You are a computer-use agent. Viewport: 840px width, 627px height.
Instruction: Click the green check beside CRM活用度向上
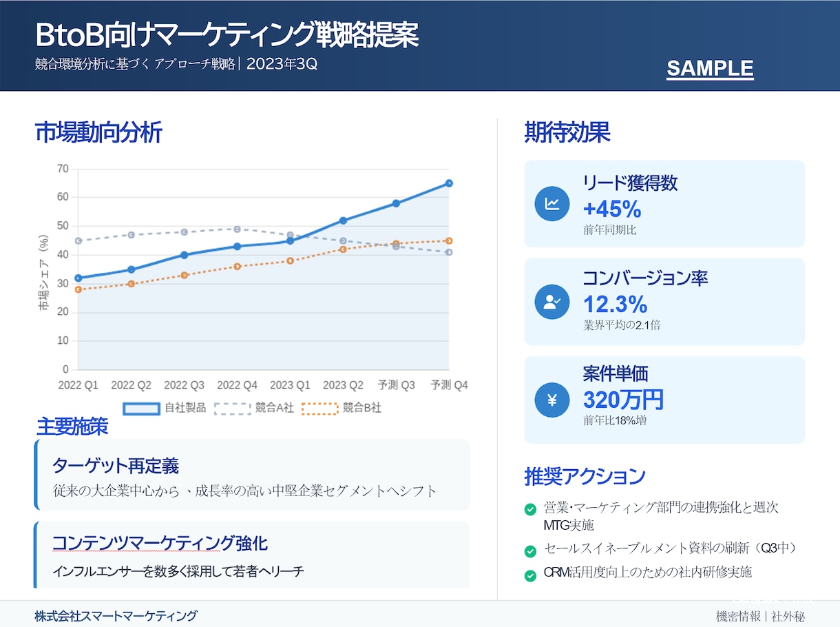pos(530,575)
